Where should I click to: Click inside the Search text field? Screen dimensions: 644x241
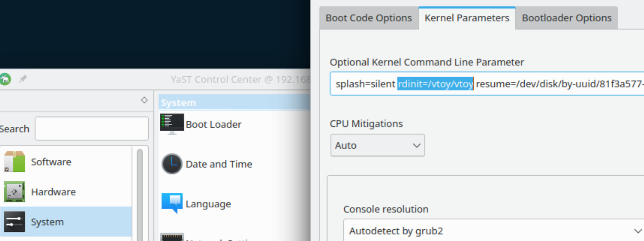[x=92, y=129]
